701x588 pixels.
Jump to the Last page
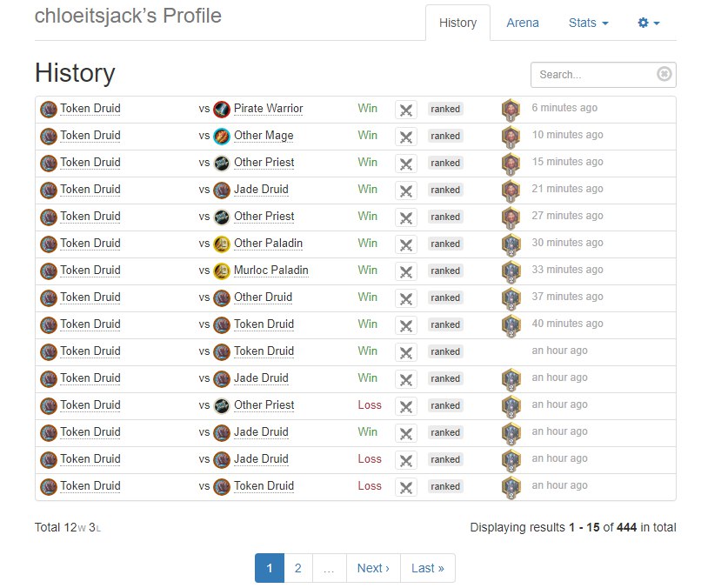click(x=427, y=568)
